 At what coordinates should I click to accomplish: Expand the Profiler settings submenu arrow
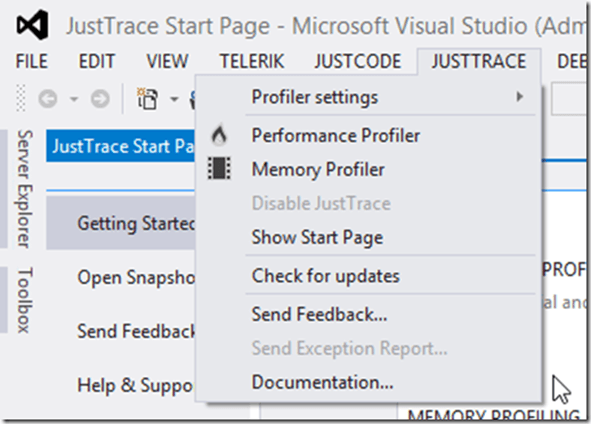tap(520, 97)
